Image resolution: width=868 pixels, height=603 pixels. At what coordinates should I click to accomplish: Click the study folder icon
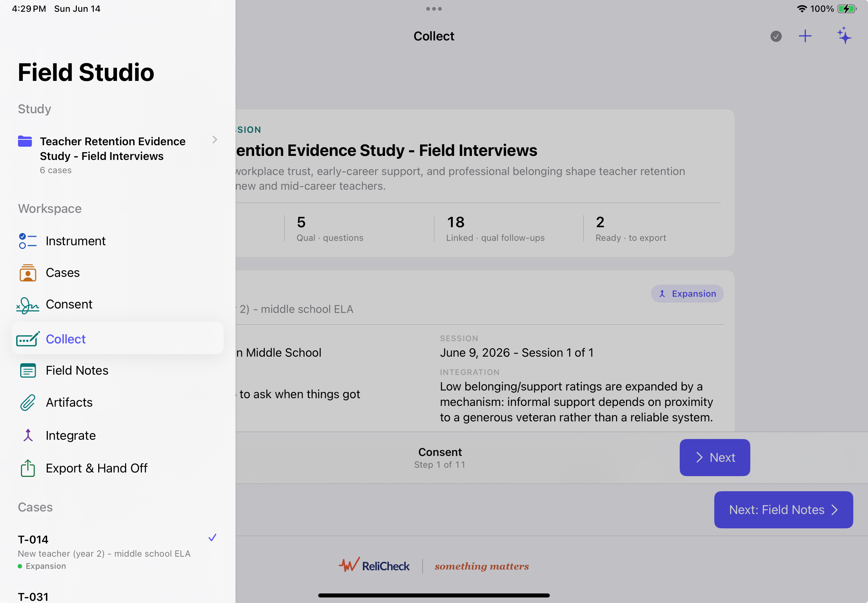[25, 141]
